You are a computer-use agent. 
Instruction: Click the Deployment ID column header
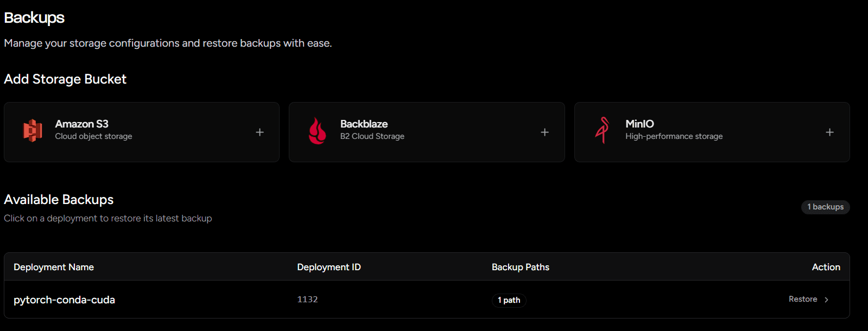pos(329,267)
